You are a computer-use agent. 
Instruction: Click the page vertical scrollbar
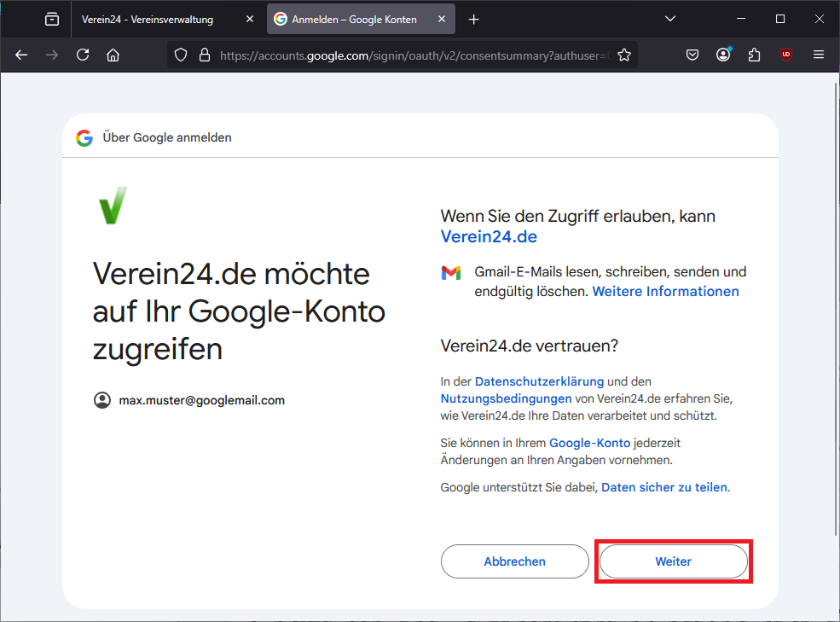(x=836, y=308)
